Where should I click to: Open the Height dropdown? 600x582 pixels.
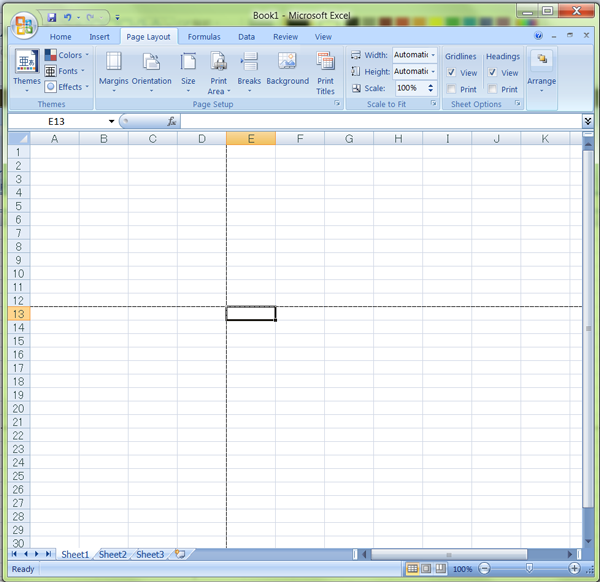coord(433,72)
